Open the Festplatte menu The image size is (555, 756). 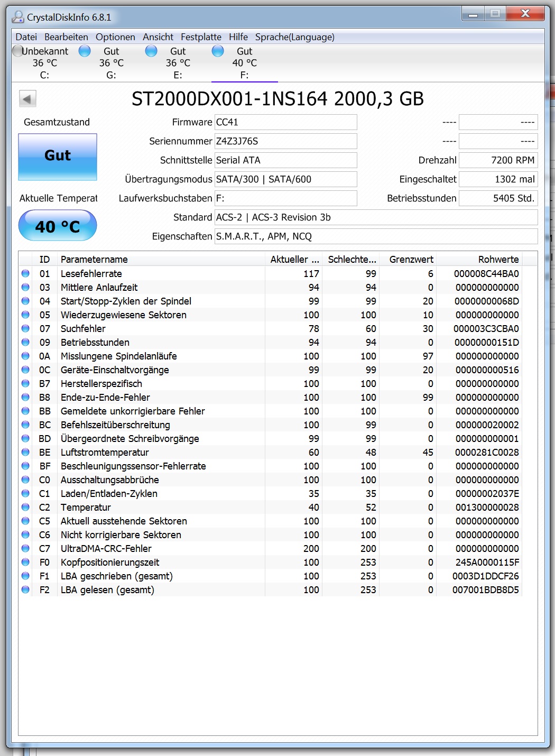coord(201,37)
